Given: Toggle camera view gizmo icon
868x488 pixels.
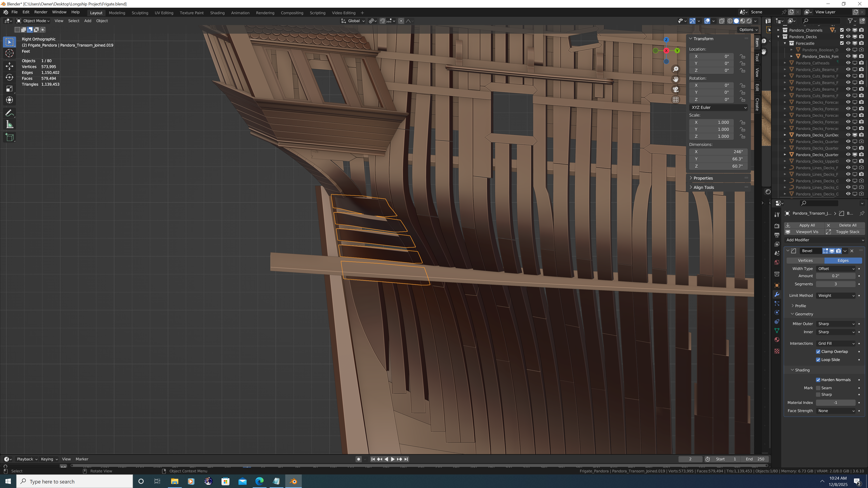Looking at the screenshot, I should point(675,90).
